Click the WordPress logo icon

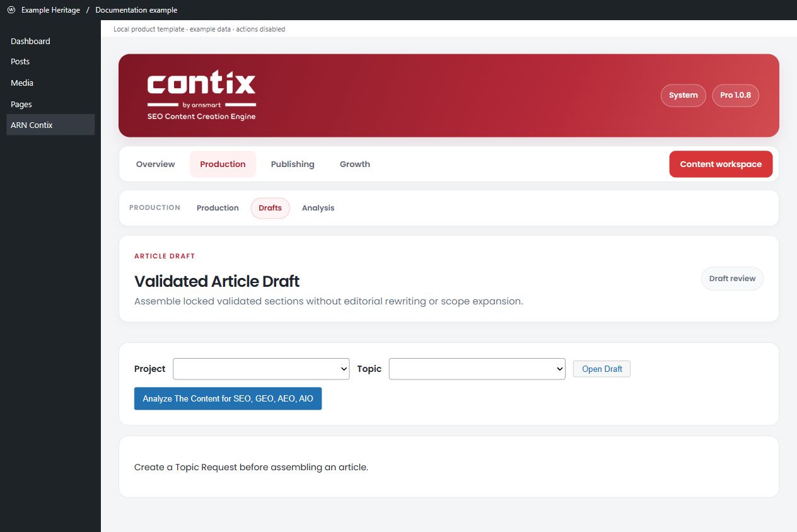(x=11, y=10)
